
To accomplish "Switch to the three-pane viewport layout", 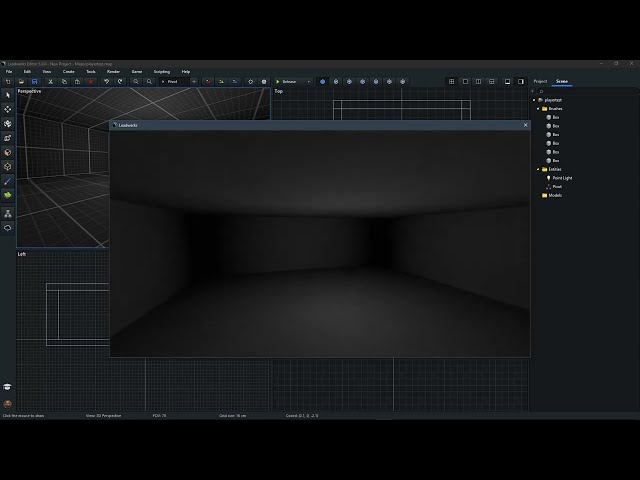I will (x=492, y=82).
